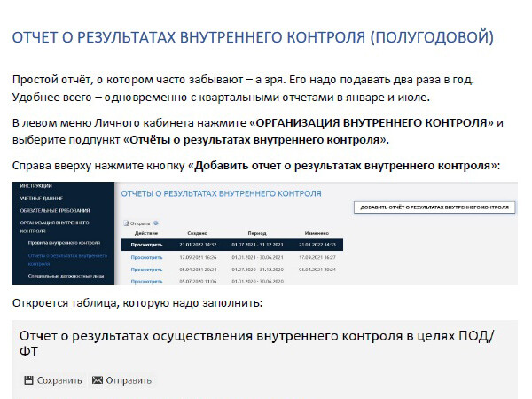This screenshot has height=399, width=532.
Task: Click the Открыть document icon
Action: (126, 223)
